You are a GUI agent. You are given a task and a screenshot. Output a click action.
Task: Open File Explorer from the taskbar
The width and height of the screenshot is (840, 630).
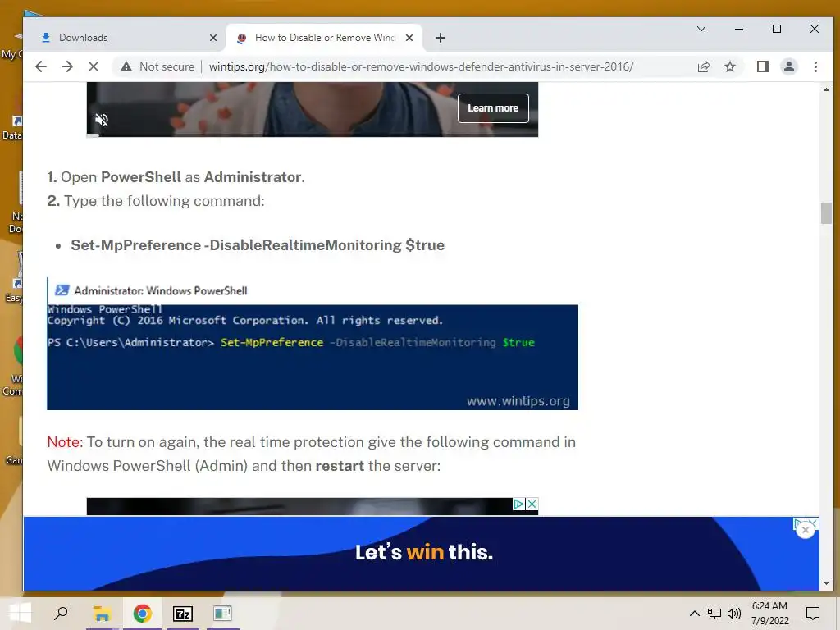click(102, 614)
